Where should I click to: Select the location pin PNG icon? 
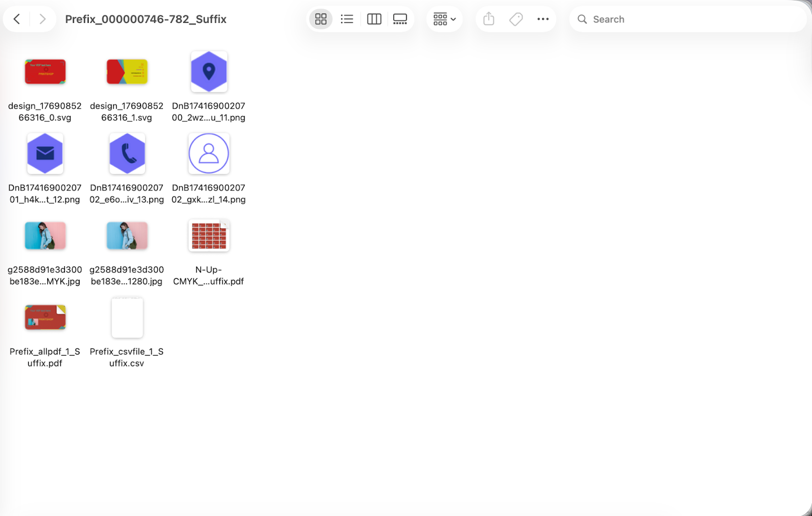[209, 72]
